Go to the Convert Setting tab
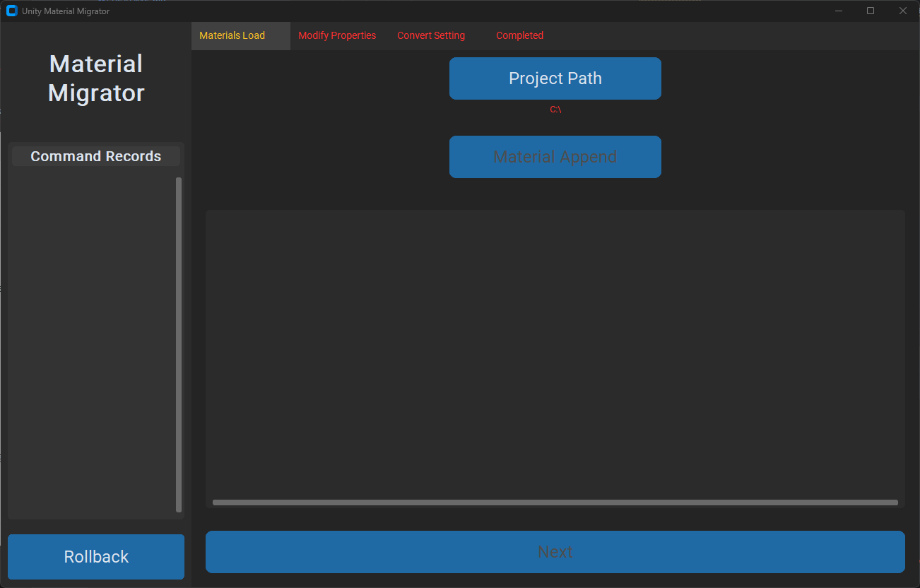 point(438,35)
